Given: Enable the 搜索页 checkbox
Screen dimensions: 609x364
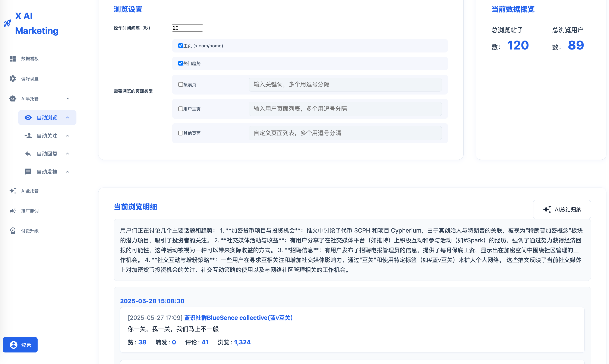Looking at the screenshot, I should (x=180, y=84).
